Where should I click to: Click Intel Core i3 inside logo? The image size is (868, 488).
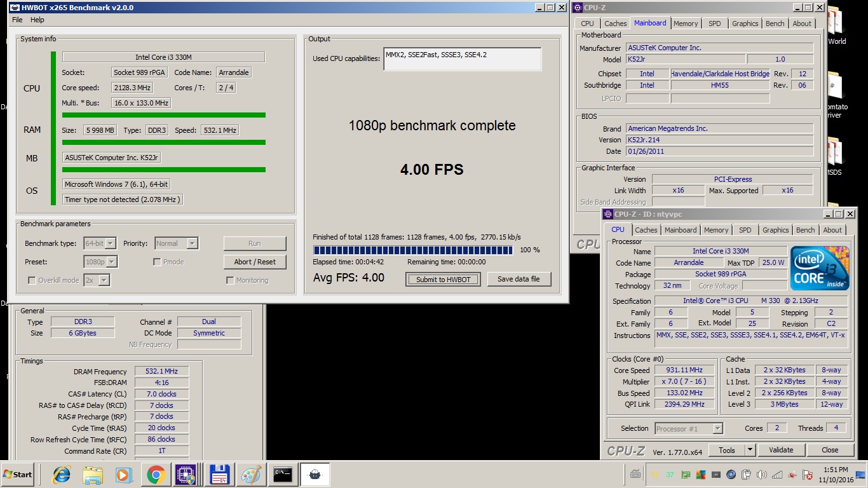820,268
